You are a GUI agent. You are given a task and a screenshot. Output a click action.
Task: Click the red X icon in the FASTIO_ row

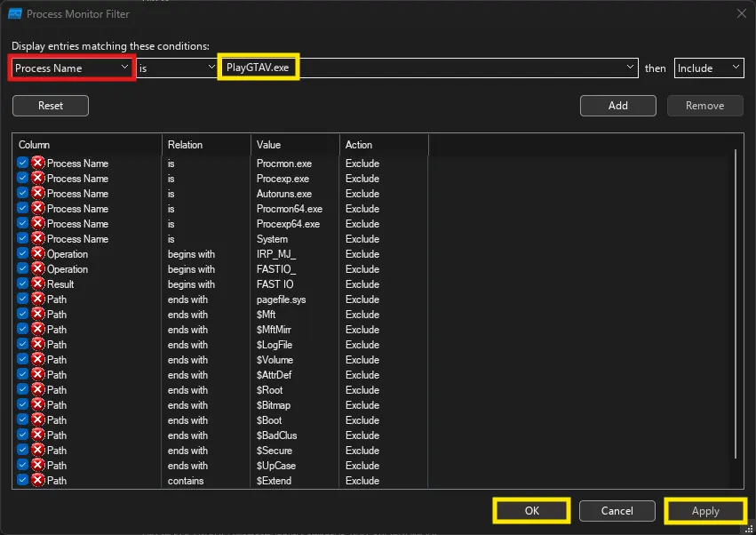click(x=38, y=268)
